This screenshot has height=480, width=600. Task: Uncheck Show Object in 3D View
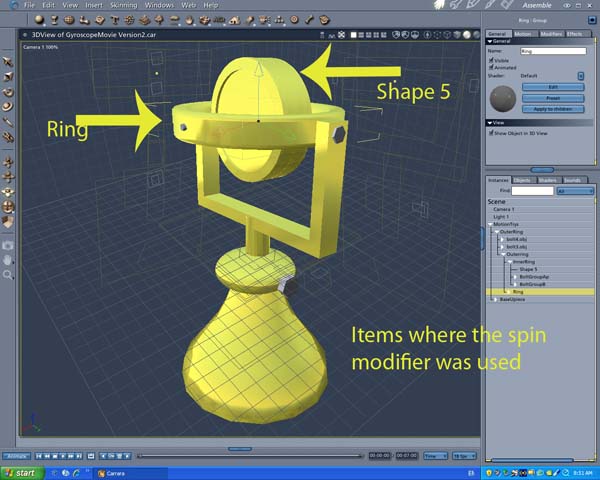click(490, 133)
